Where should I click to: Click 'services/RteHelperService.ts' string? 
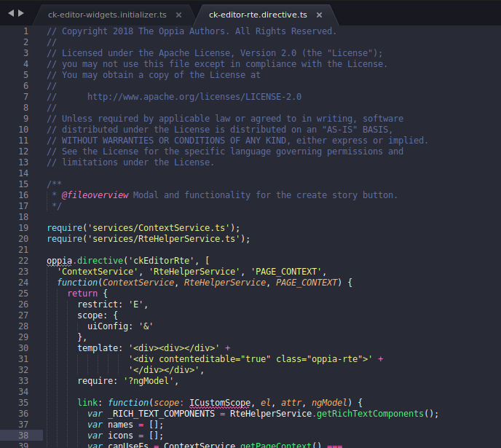(164, 239)
